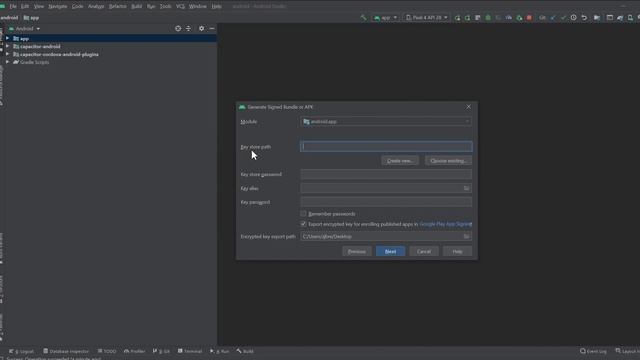This screenshot has width=640, height=360.
Task: Click the android breadcrumb in navigation bar
Action: point(9,18)
